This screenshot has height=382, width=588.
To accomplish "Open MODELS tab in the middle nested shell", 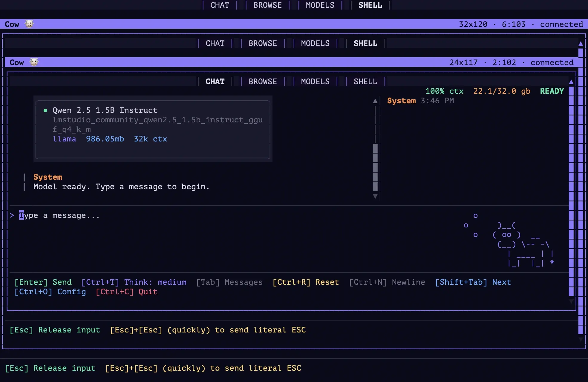I will point(315,43).
